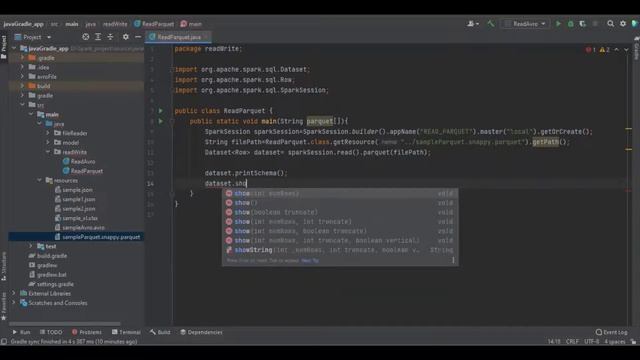Screen dimensions: 640x360
Task: Open the Build tool window
Action: pos(160,332)
